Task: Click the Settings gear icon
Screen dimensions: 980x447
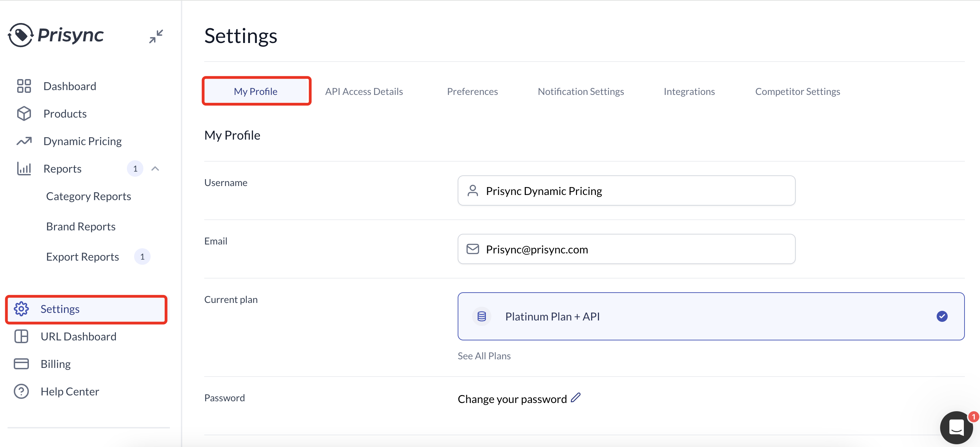Action: pos(21,309)
